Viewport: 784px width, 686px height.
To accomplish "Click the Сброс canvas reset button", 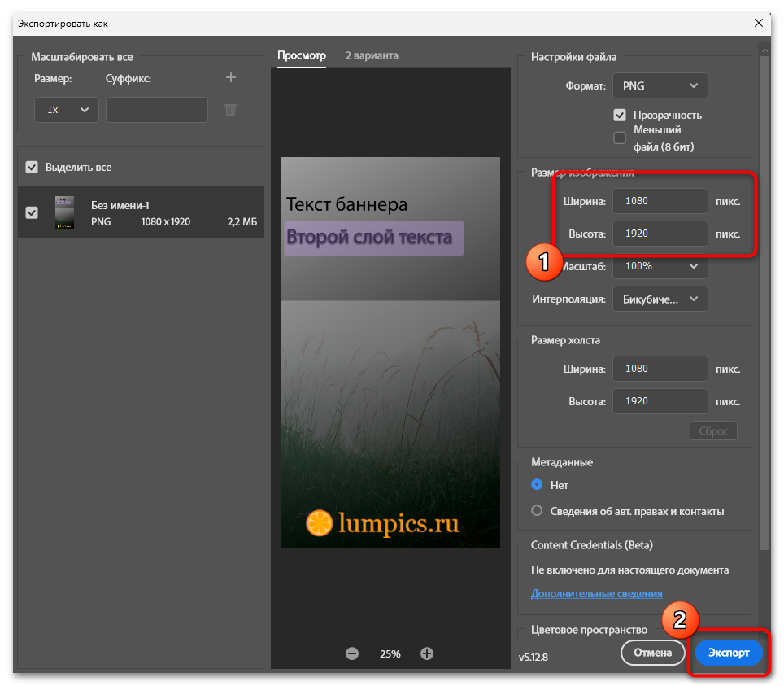I will pos(713,430).
